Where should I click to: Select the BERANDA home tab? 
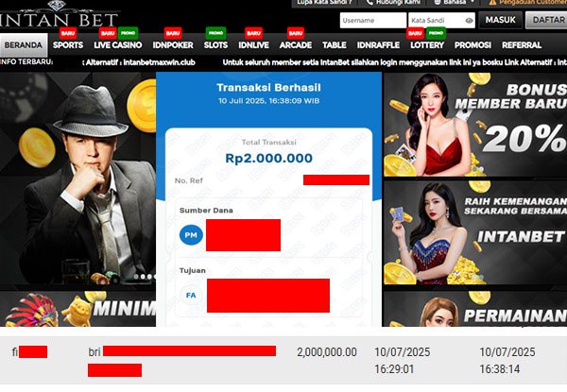(x=24, y=45)
